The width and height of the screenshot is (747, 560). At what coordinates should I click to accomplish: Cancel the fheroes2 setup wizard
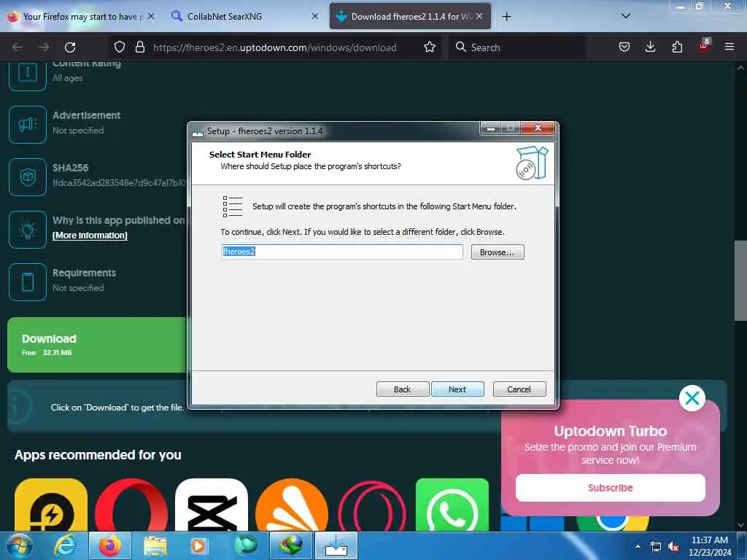[x=519, y=389]
